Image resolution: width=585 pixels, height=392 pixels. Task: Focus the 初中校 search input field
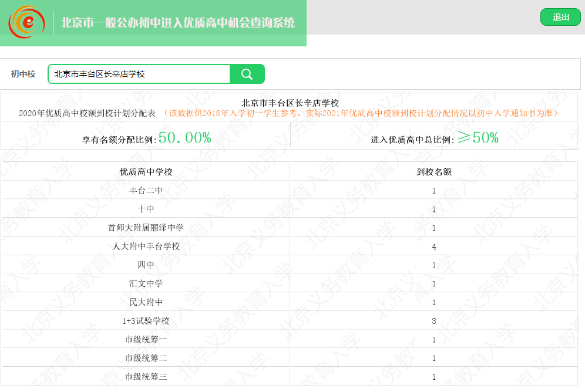[x=139, y=74]
